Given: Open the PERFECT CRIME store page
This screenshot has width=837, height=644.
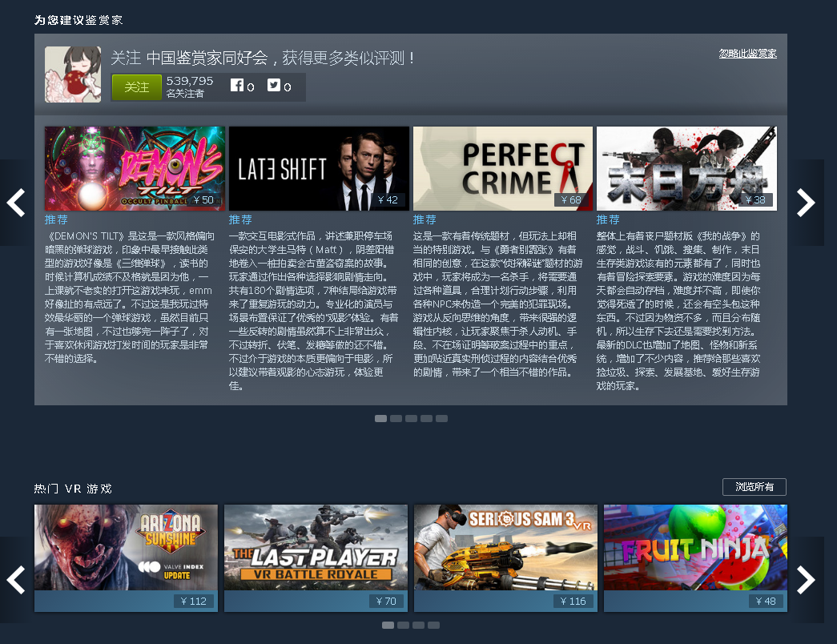Looking at the screenshot, I should (x=501, y=168).
